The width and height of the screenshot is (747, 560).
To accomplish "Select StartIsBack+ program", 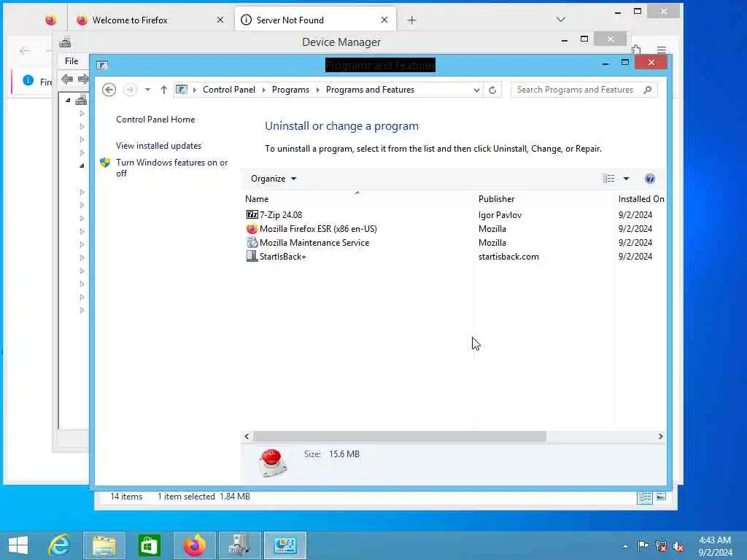I will pyautogui.click(x=283, y=256).
